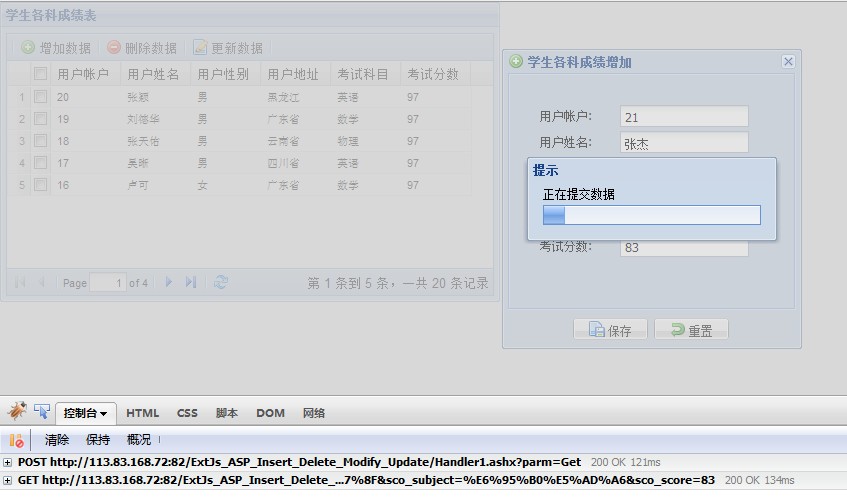Click the 考试分数 input field showing 83

pos(684,248)
